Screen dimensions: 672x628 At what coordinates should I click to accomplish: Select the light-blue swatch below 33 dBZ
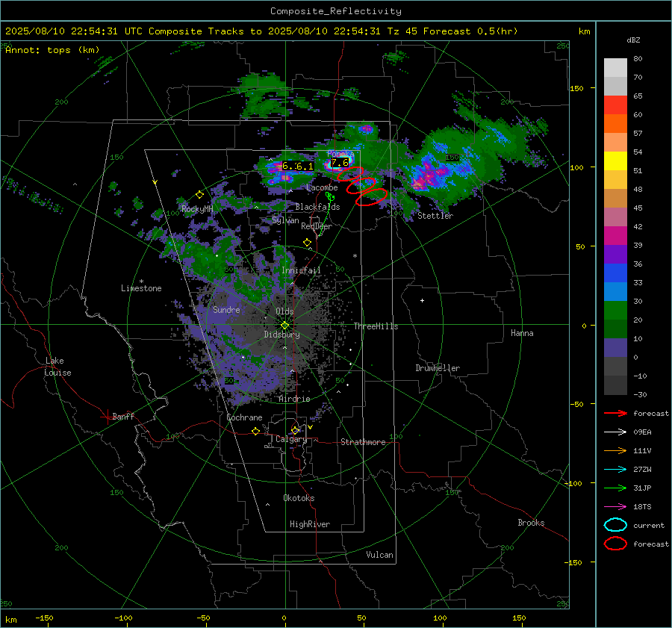click(x=615, y=291)
